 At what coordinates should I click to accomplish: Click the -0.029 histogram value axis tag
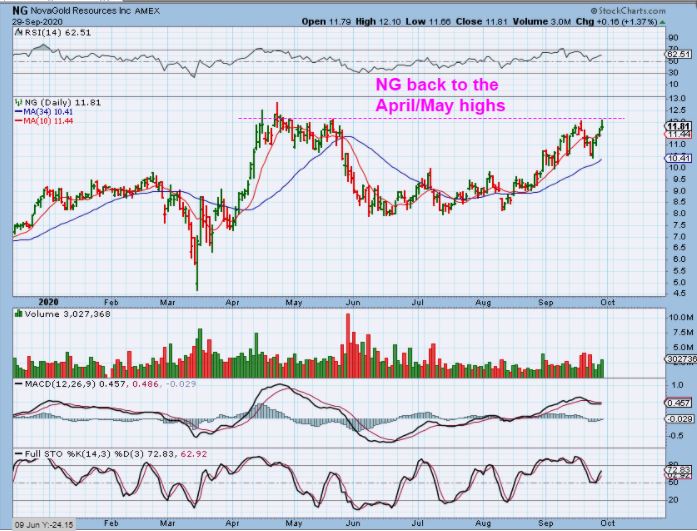coord(679,419)
